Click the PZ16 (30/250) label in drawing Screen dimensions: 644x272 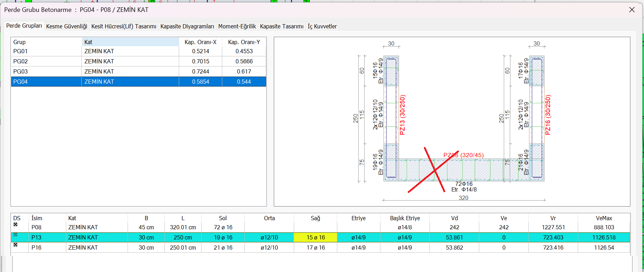point(548,115)
